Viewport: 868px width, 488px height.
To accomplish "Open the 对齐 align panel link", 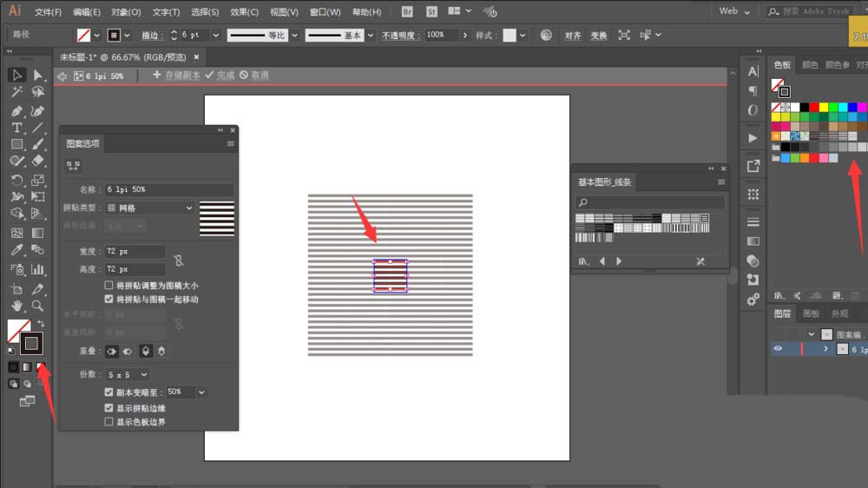I will [572, 36].
